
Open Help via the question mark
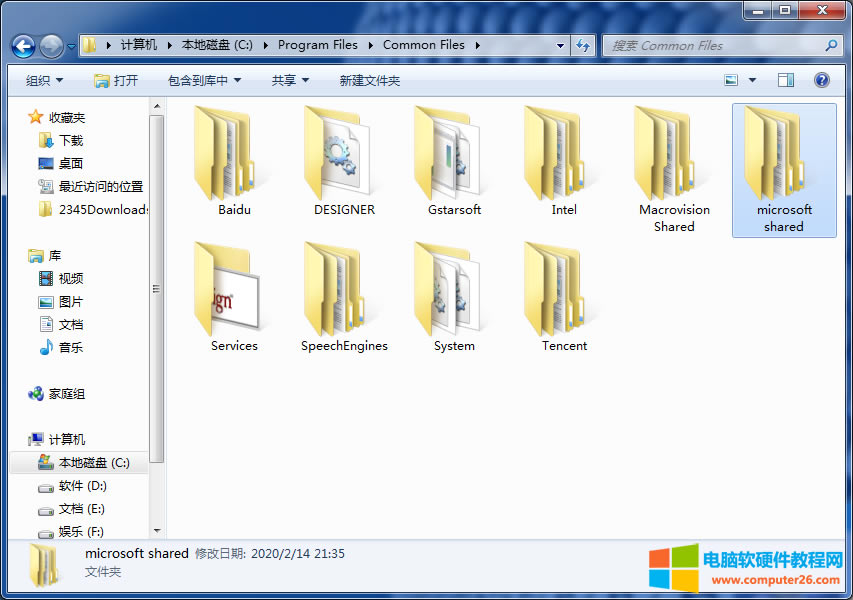821,81
